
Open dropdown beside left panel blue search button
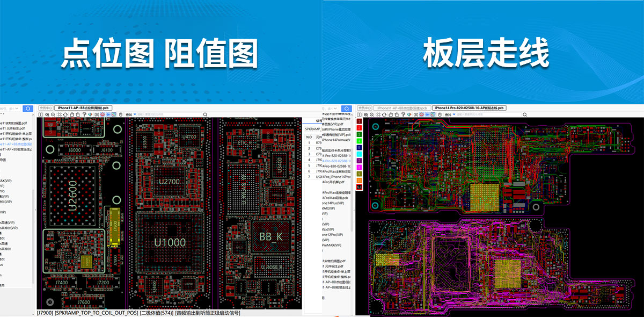tap(17, 109)
